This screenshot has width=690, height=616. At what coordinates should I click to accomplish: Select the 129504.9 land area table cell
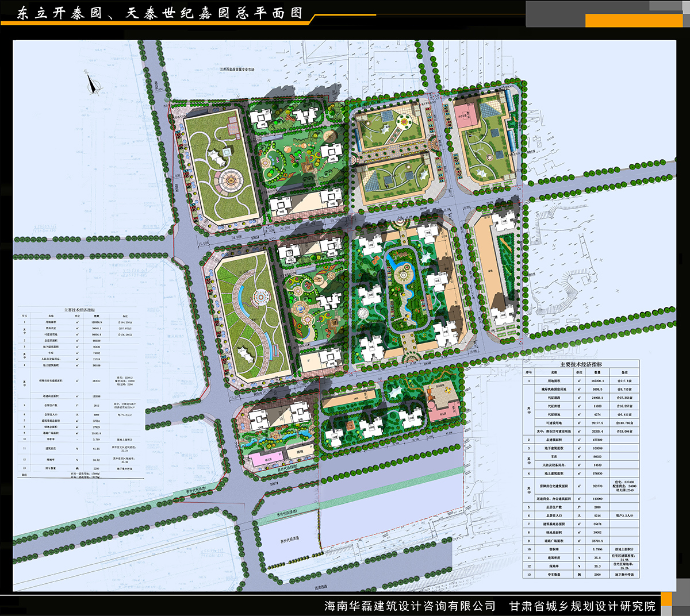click(97, 322)
